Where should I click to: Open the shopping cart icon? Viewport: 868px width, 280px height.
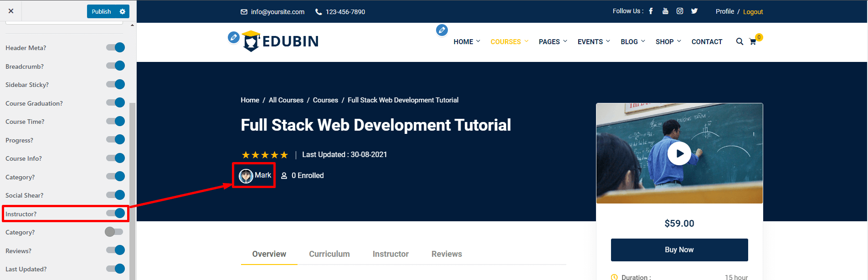753,41
